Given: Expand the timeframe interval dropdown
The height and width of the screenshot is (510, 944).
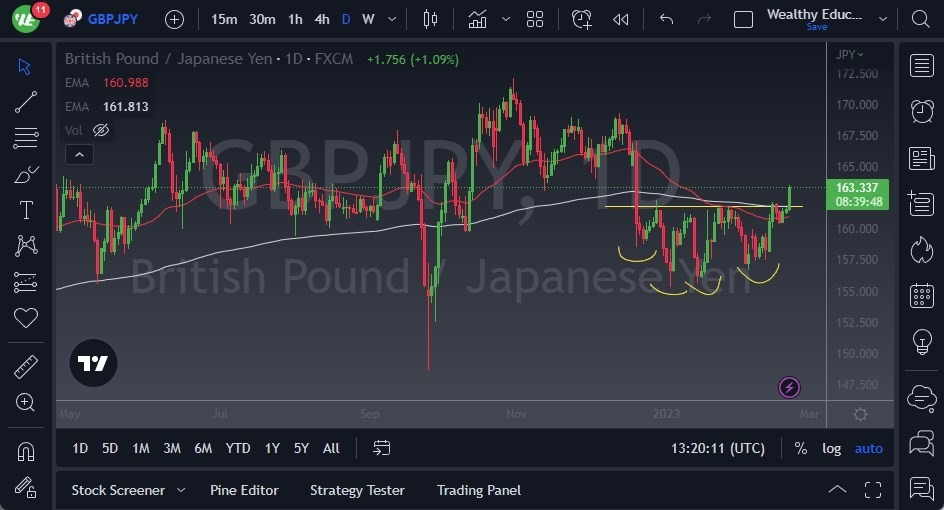Looking at the screenshot, I should pyautogui.click(x=392, y=19).
